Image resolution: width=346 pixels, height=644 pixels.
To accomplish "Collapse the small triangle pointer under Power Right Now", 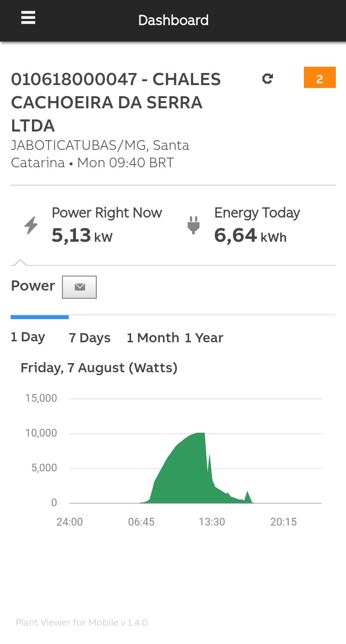I will point(20,263).
